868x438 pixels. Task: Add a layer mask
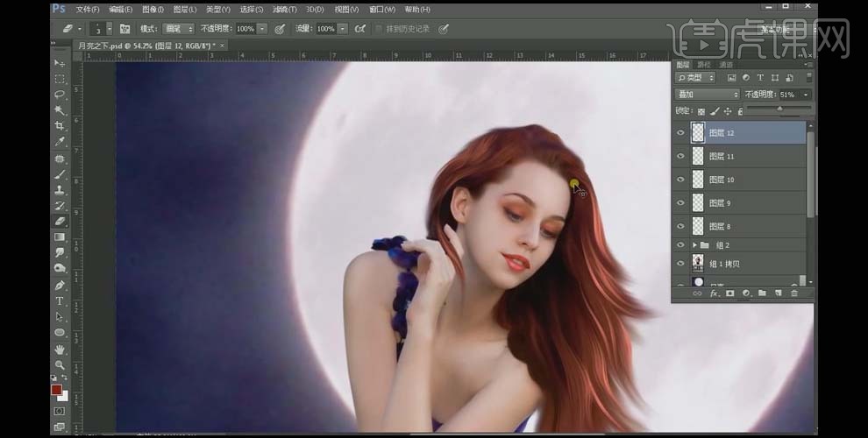tap(730, 293)
